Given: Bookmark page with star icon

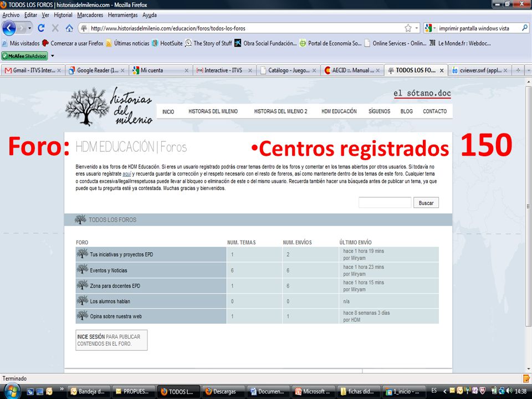Looking at the screenshot, I should (x=408, y=28).
